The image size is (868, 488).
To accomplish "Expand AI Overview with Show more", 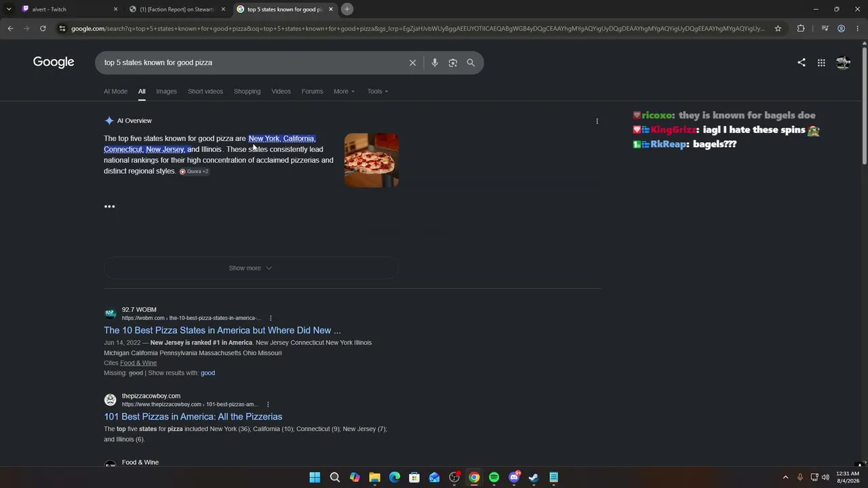I will point(250,268).
